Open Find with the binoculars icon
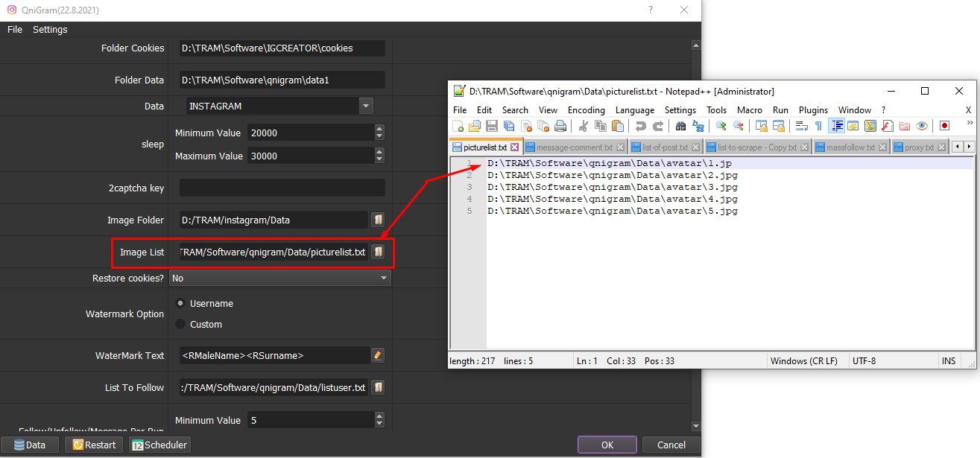This screenshot has height=458, width=980. pos(680,126)
